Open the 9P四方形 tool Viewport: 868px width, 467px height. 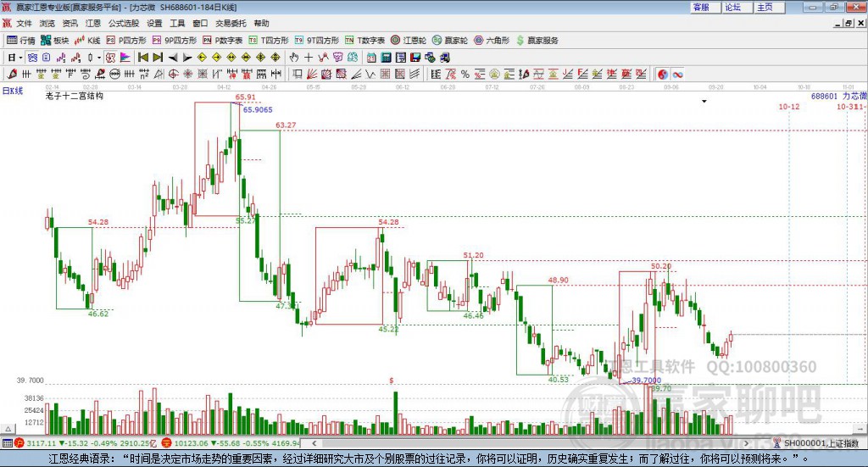tap(175, 41)
